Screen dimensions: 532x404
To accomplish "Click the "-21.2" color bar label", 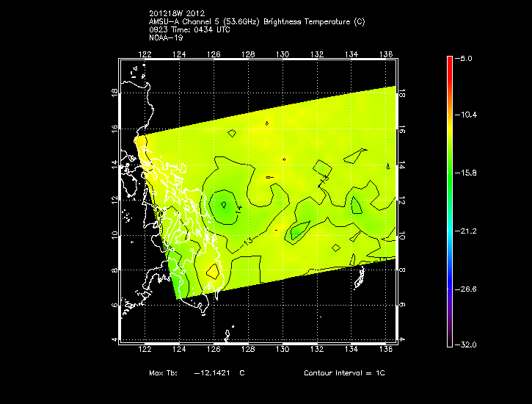I will (466, 231).
